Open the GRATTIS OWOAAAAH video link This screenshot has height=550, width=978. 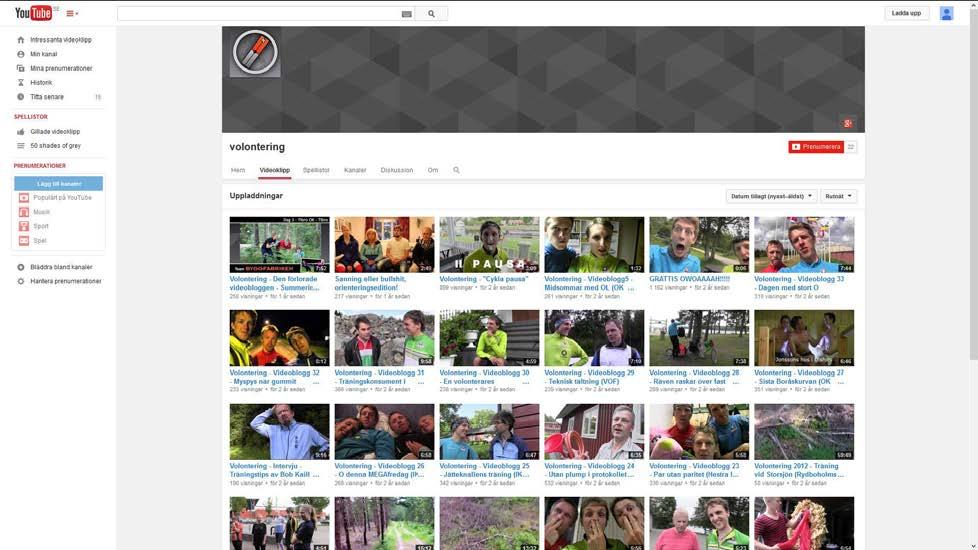689,279
